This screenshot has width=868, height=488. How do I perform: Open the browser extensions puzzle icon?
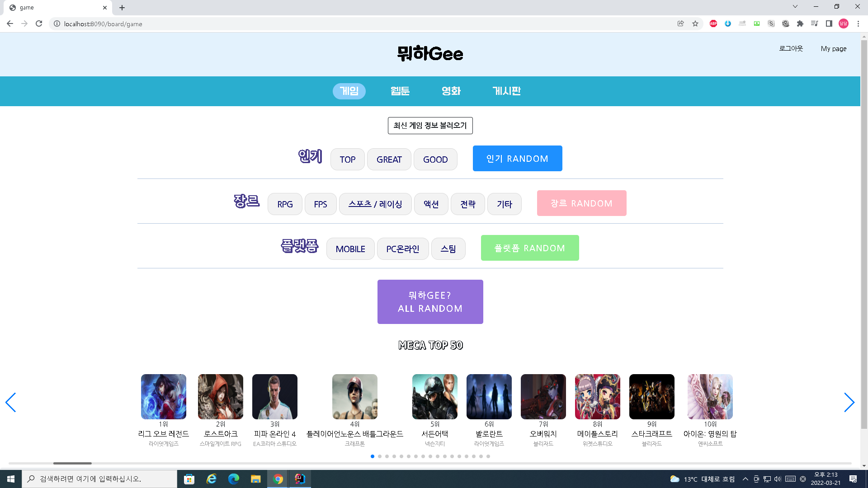click(800, 23)
